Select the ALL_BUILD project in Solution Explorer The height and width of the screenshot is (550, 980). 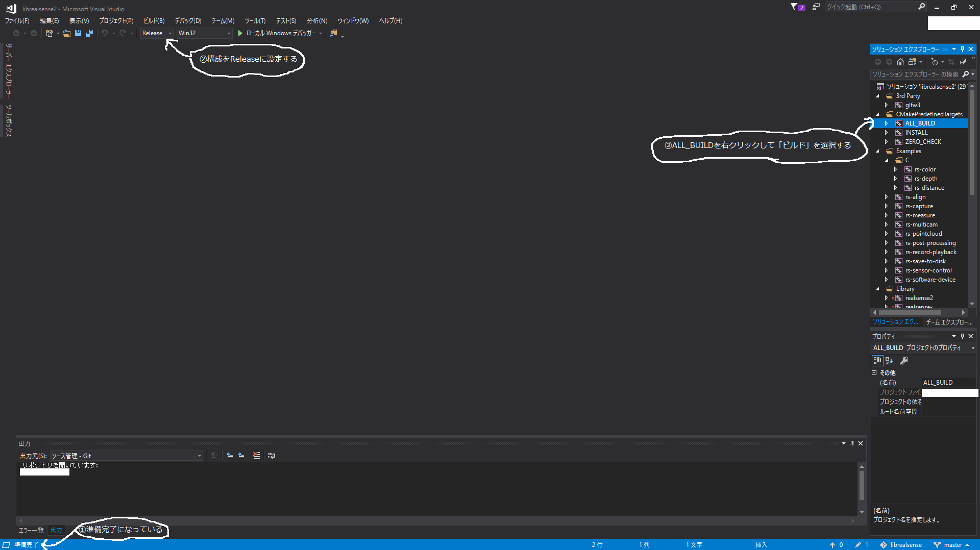point(920,123)
